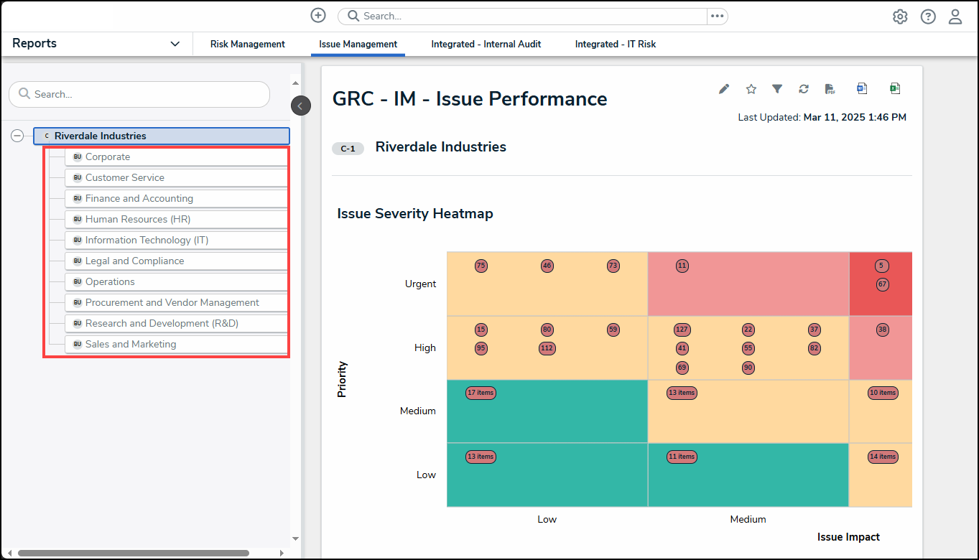Export the report to Excel
This screenshot has height=560, width=979.
[x=895, y=89]
